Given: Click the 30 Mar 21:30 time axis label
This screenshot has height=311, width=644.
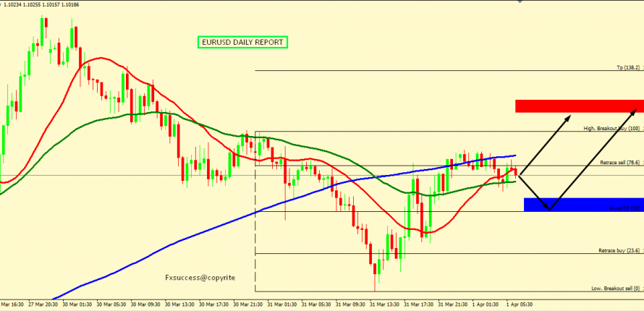Looking at the screenshot, I should tap(248, 304).
